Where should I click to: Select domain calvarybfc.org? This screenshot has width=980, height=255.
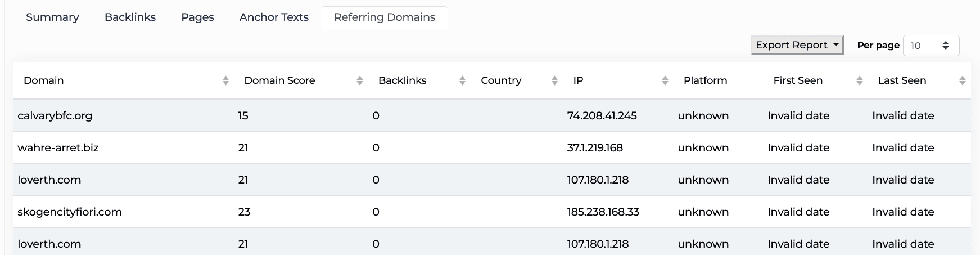[55, 115]
